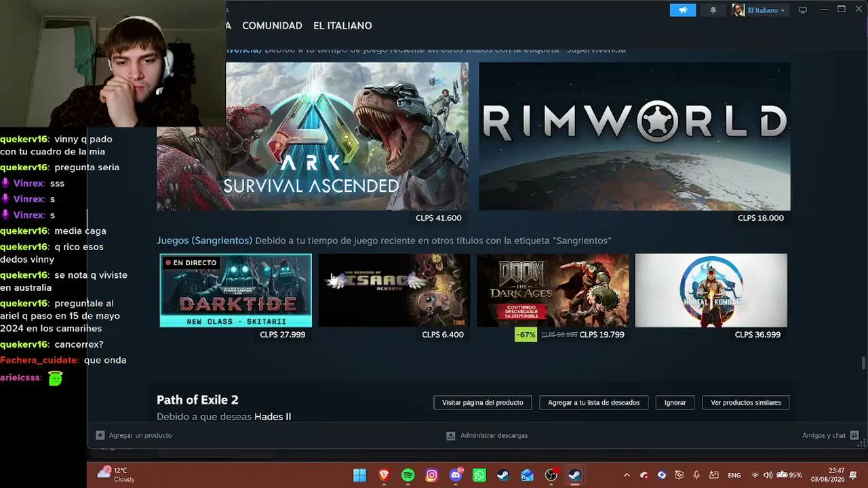
Task: Click the DOOM discounted price CLP$ 19.799
Action: click(602, 335)
